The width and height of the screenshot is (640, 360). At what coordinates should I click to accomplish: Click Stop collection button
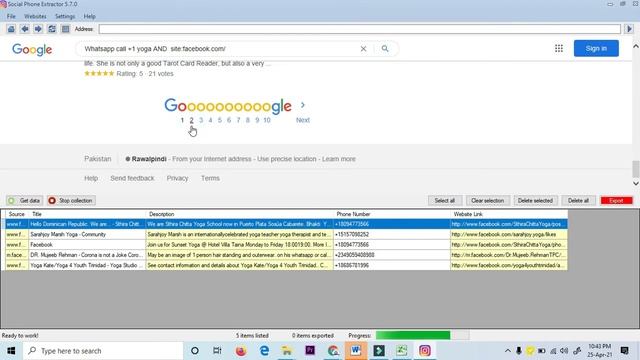pos(71,200)
